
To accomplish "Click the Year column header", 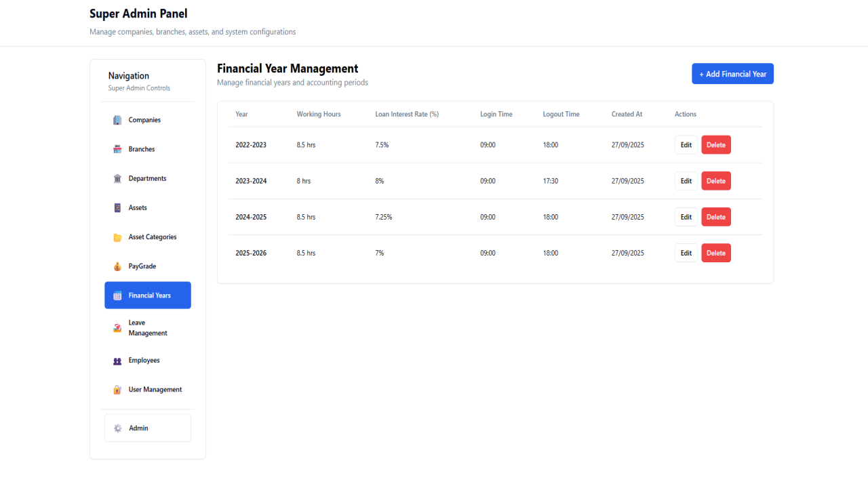I will (x=241, y=115).
